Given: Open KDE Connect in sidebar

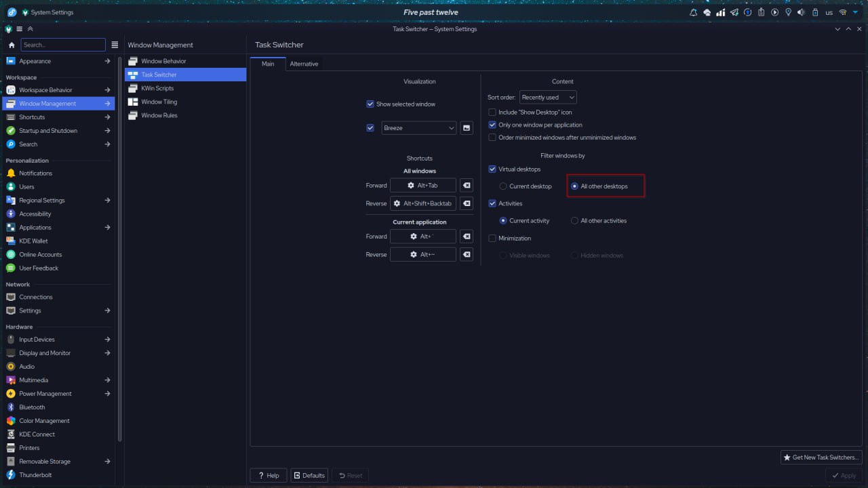Looking at the screenshot, I should point(37,434).
